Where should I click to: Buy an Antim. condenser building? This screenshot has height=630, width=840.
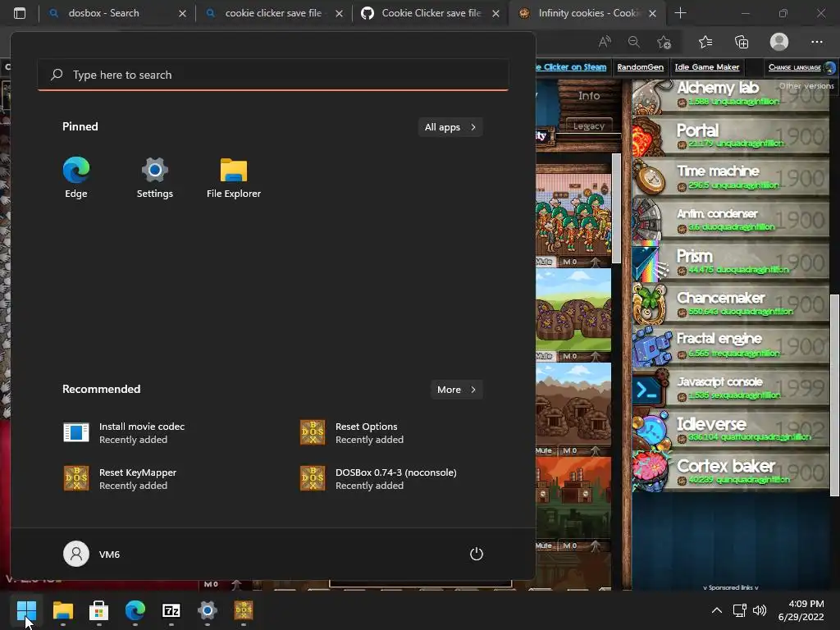(731, 220)
